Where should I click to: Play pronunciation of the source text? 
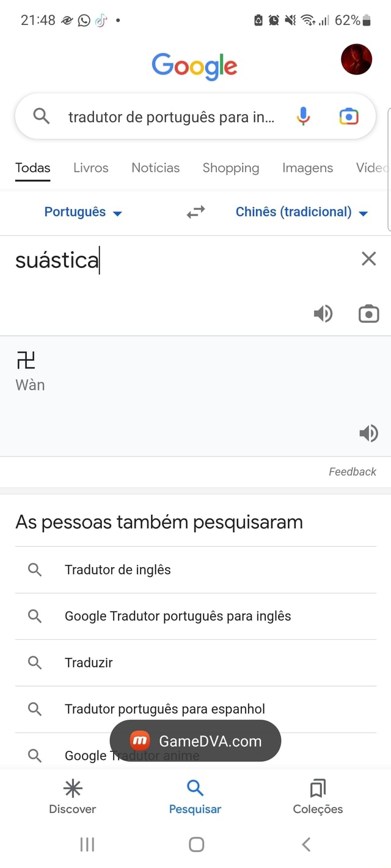pyautogui.click(x=323, y=313)
